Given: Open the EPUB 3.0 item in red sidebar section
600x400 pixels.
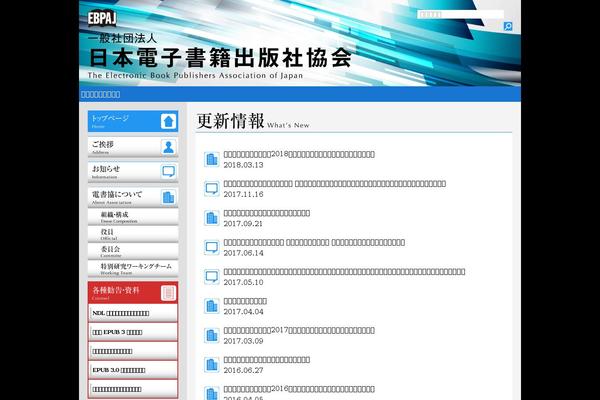Looking at the screenshot, I should 133,370.
